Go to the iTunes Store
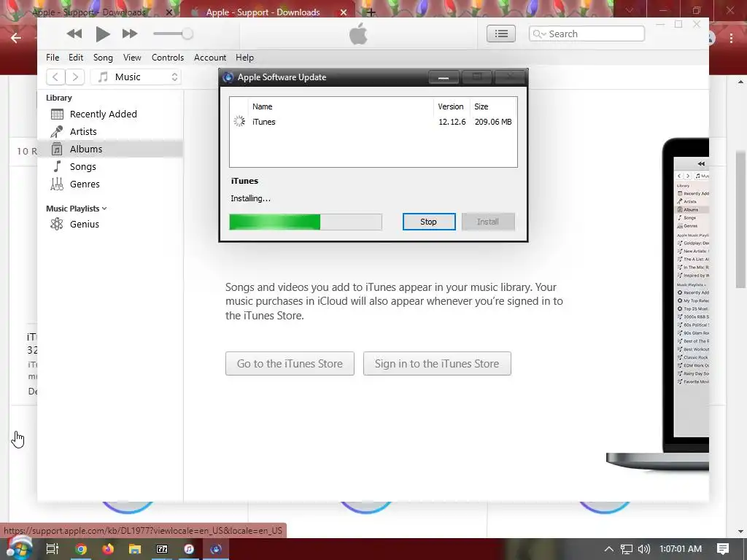747x560 pixels. coord(290,364)
